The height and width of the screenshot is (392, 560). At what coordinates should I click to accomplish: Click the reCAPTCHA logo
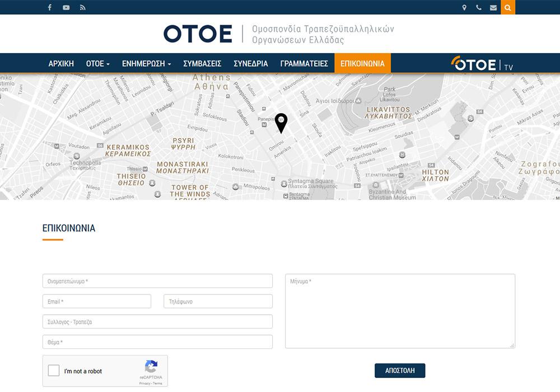[151, 367]
